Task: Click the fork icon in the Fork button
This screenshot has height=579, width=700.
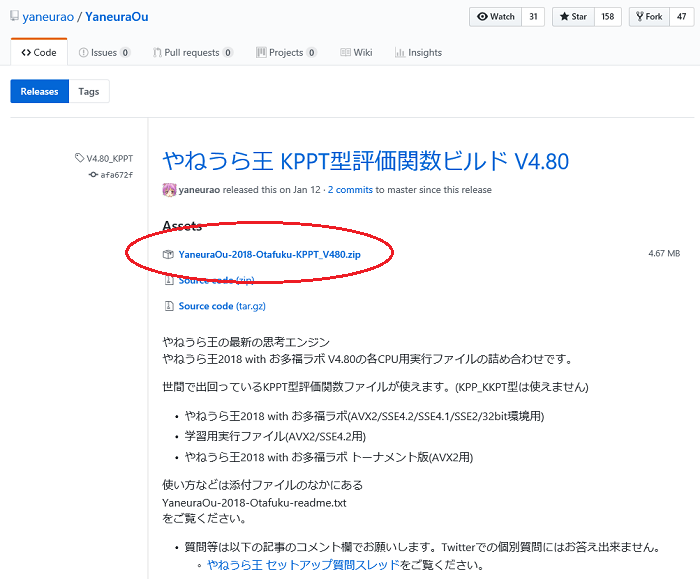Action: coord(640,17)
